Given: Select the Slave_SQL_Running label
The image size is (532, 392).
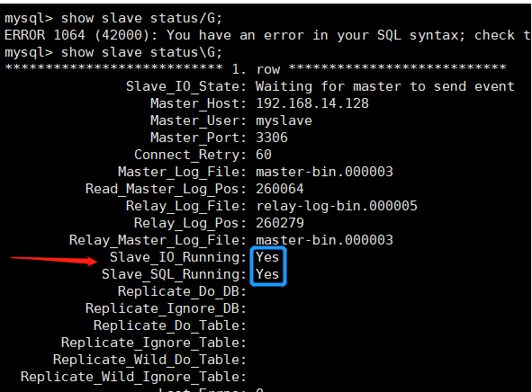Looking at the screenshot, I should point(174,274).
